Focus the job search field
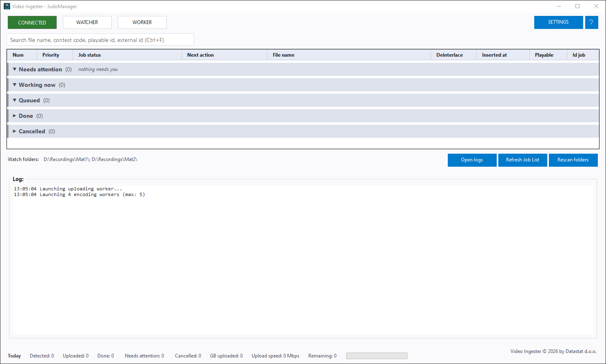606x364 pixels. pyautogui.click(x=100, y=40)
